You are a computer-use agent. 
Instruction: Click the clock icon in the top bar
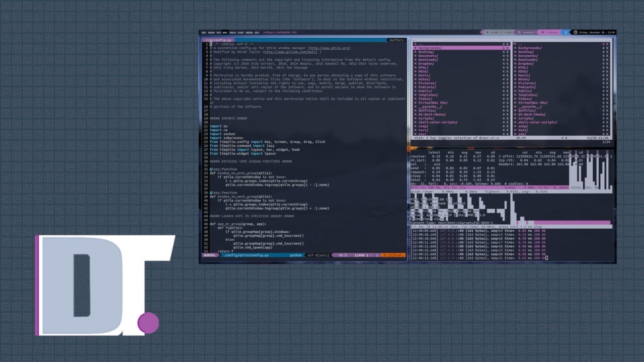click(576, 32)
